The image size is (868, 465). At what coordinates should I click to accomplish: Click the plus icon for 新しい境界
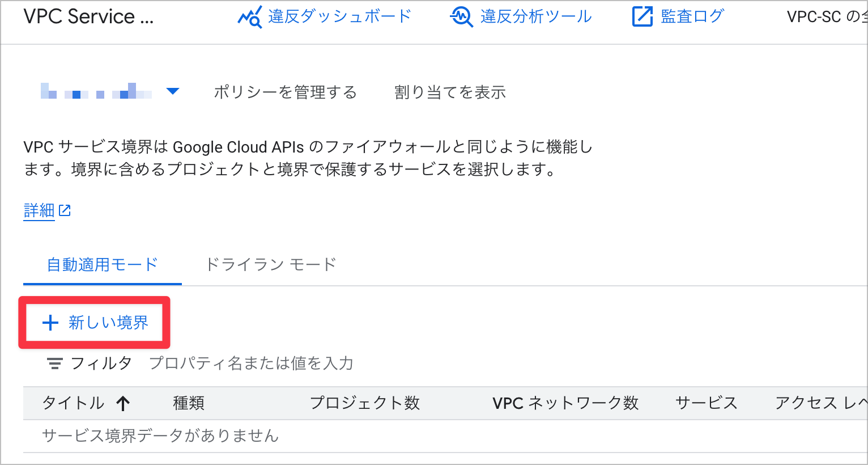click(x=50, y=323)
